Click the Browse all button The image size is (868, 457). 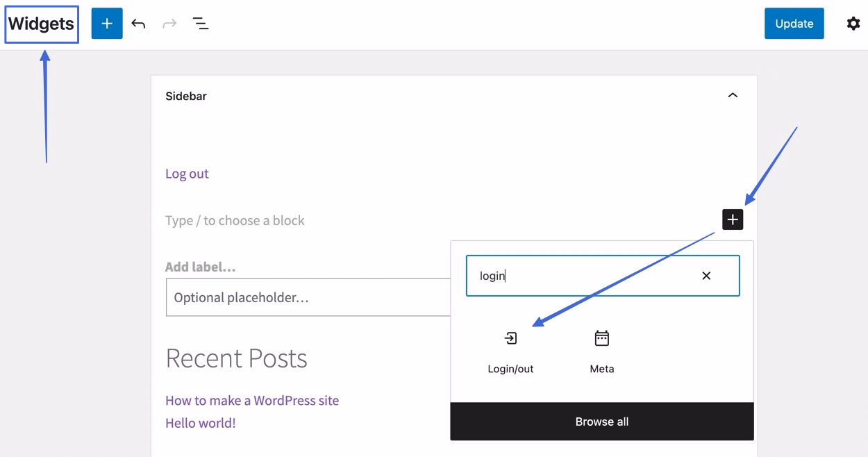(x=601, y=421)
